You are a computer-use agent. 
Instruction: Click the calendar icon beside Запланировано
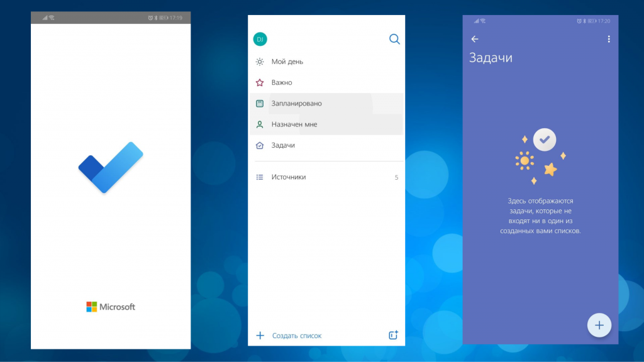(x=260, y=104)
